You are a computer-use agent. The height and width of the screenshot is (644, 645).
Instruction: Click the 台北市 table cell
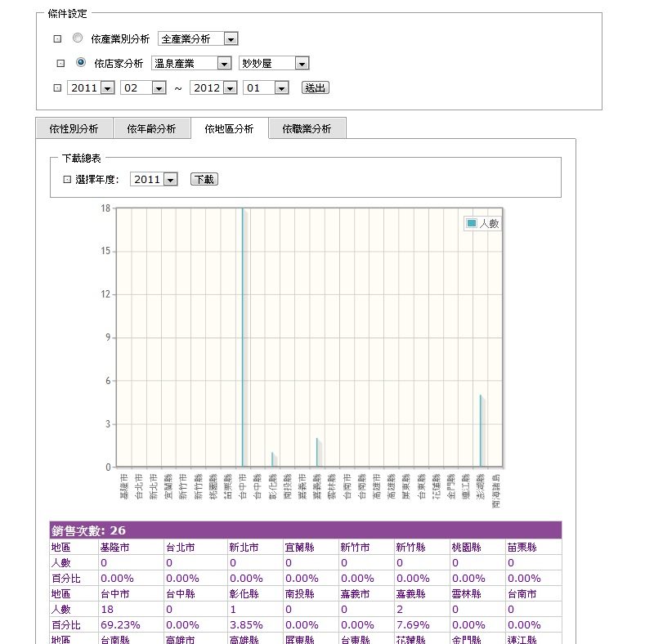[x=196, y=547]
